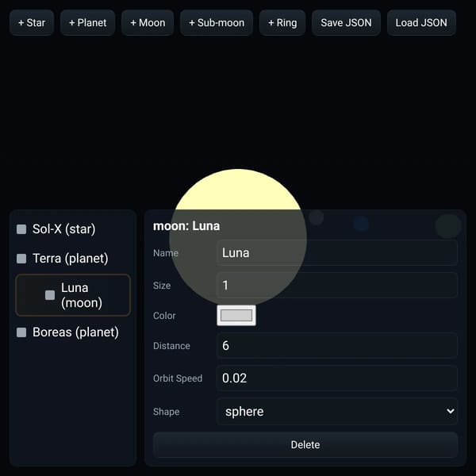476x476 pixels.
Task: Click the + Sub-moon button
Action: tap(217, 23)
